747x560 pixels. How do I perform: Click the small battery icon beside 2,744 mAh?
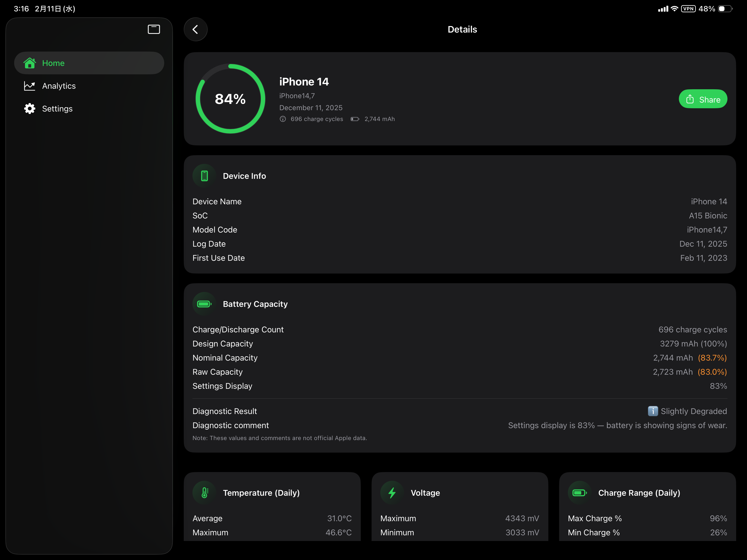point(354,119)
